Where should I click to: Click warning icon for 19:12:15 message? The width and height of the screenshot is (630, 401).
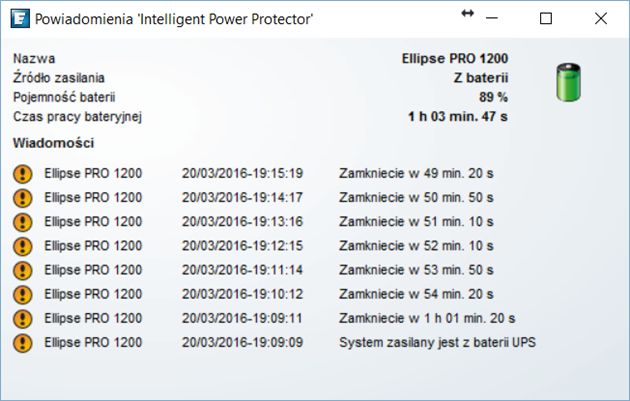[22, 246]
